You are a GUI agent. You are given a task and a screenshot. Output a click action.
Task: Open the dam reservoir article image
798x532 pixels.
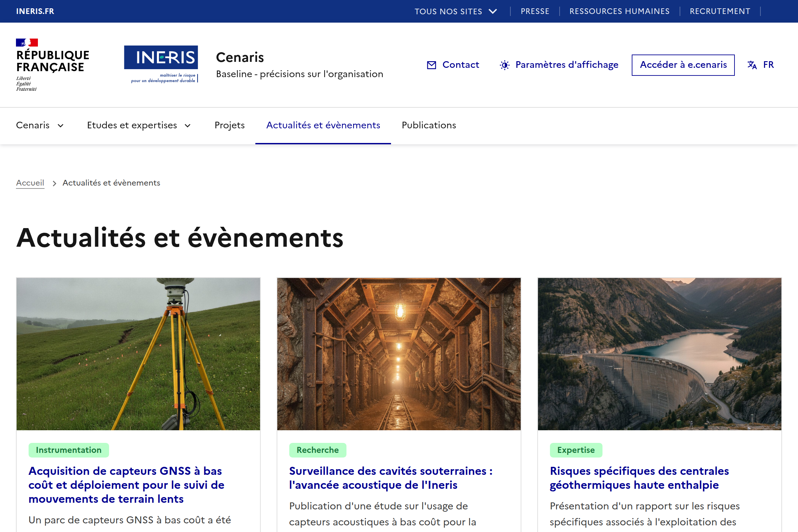(x=659, y=354)
